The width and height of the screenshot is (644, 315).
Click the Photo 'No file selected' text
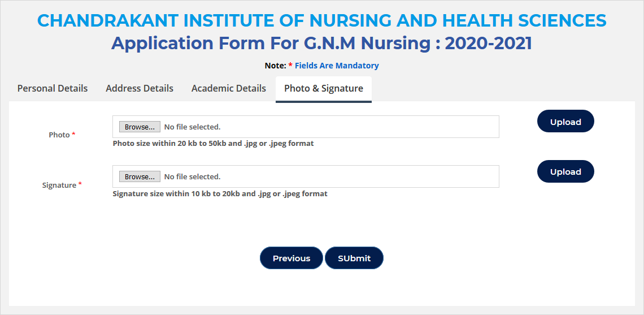click(x=192, y=127)
